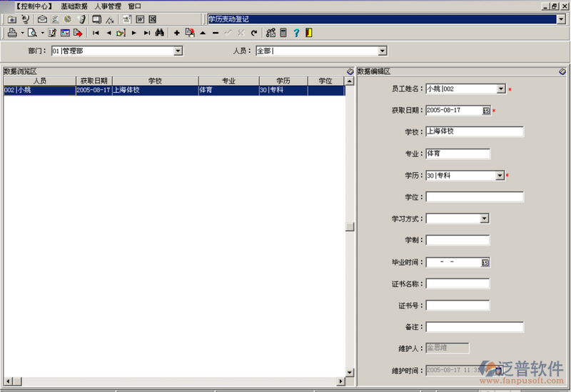Viewport: 571px width, 392px height.
Task: Click the 学位 column header
Action: pyautogui.click(x=325, y=81)
